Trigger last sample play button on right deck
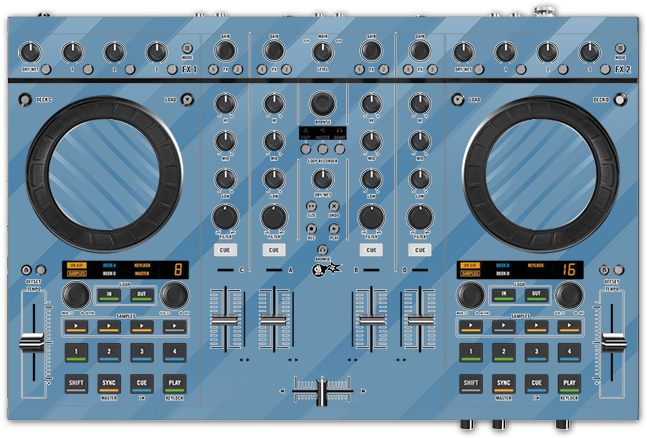 (568, 326)
